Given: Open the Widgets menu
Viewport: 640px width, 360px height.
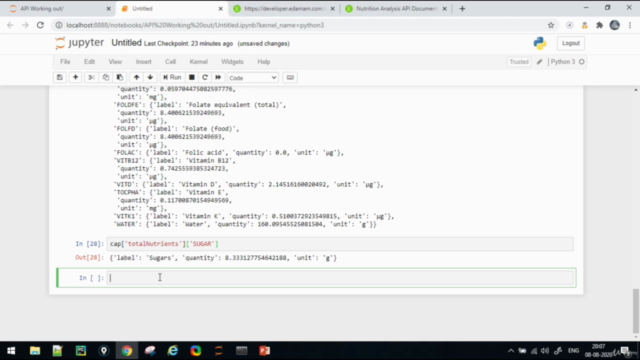Looking at the screenshot, I should click(x=232, y=62).
